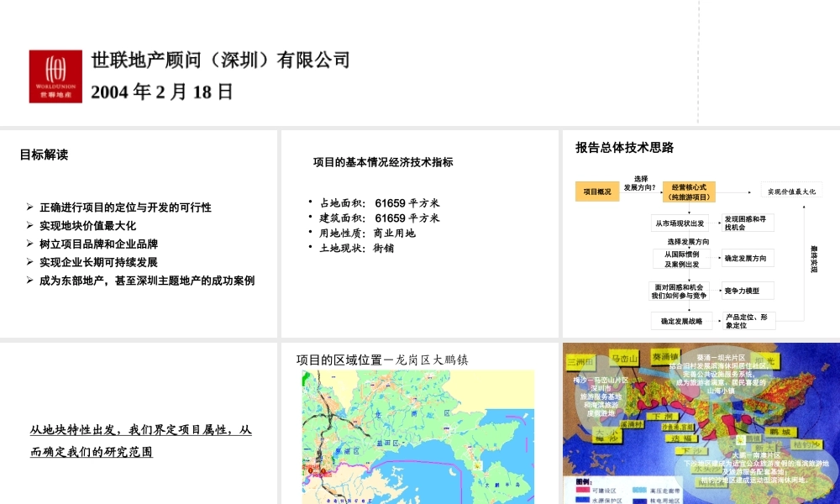This screenshot has height=504, width=840.
Task: Click heading 项目的区域位置—龙岗区大鹏镇
Action: 382,360
